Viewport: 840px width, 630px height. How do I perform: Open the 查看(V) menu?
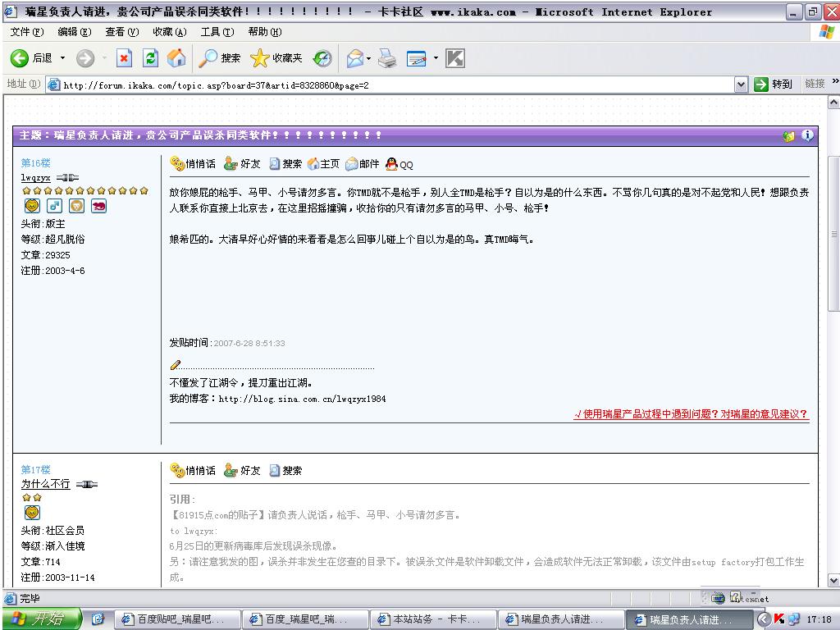(122, 32)
